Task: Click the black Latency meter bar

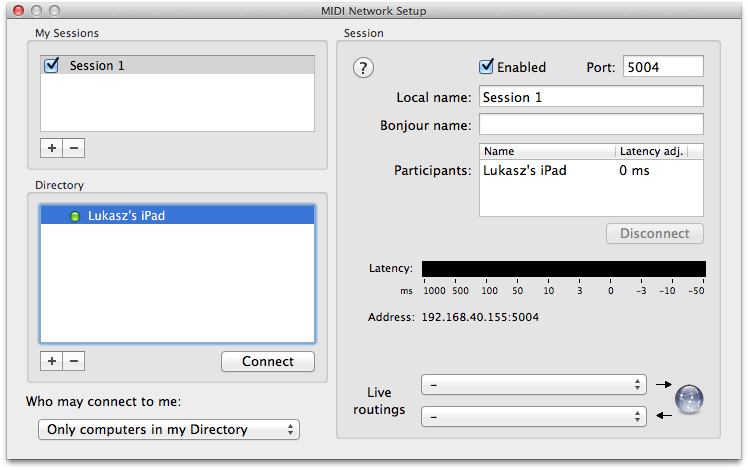Action: click(564, 269)
